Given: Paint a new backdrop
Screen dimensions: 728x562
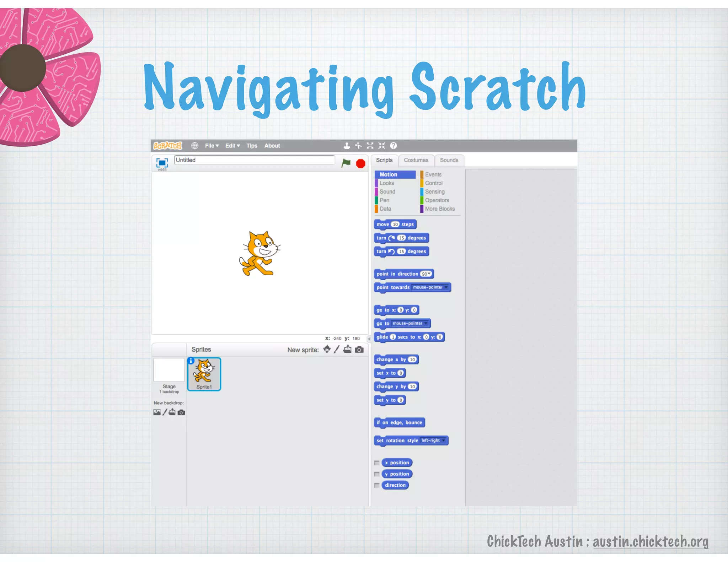Looking at the screenshot, I should (165, 412).
